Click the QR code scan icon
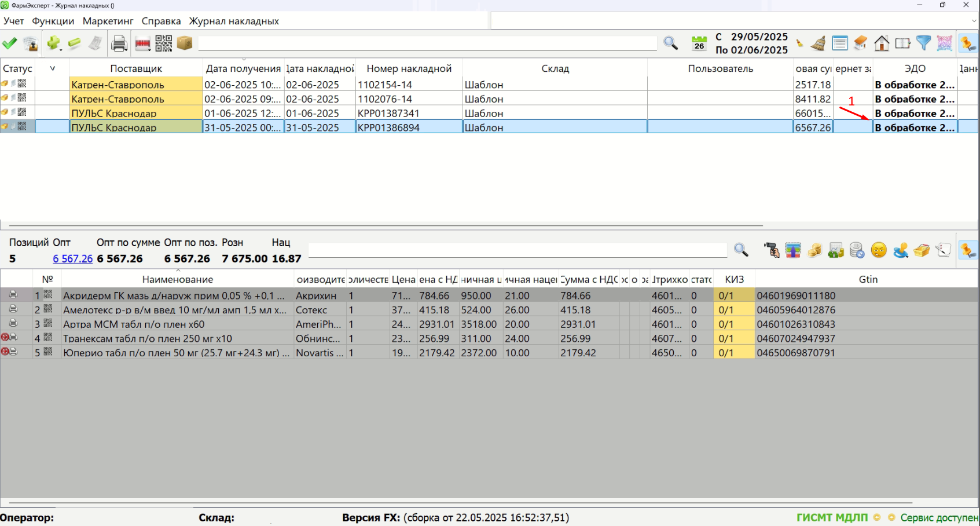The height and width of the screenshot is (526, 980). (163, 43)
